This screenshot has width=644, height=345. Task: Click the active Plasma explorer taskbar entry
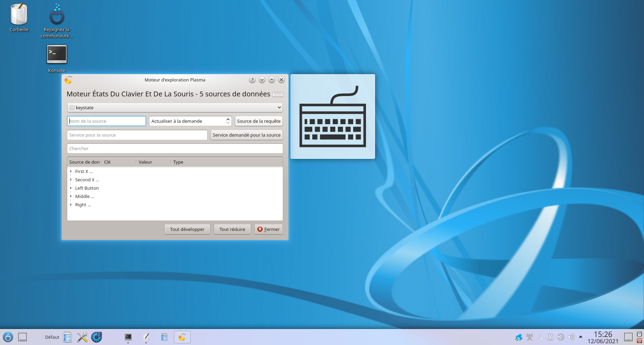click(x=182, y=337)
